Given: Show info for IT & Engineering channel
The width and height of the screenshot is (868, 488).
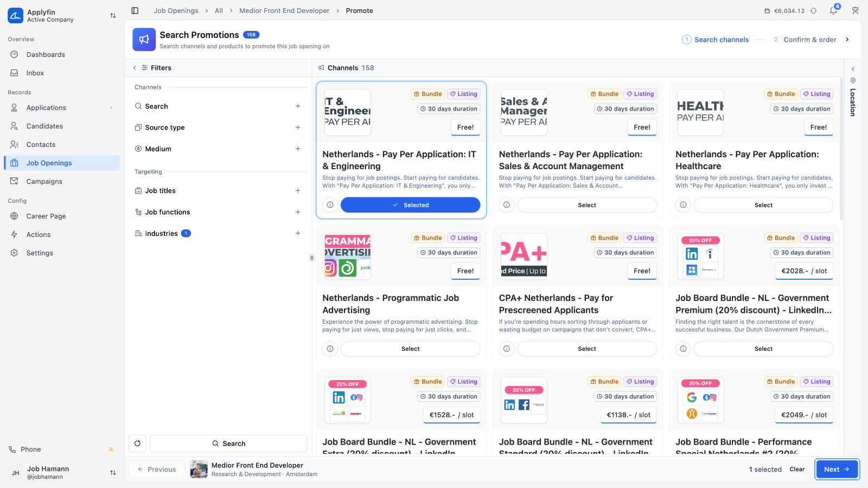Looking at the screenshot, I should point(330,205).
